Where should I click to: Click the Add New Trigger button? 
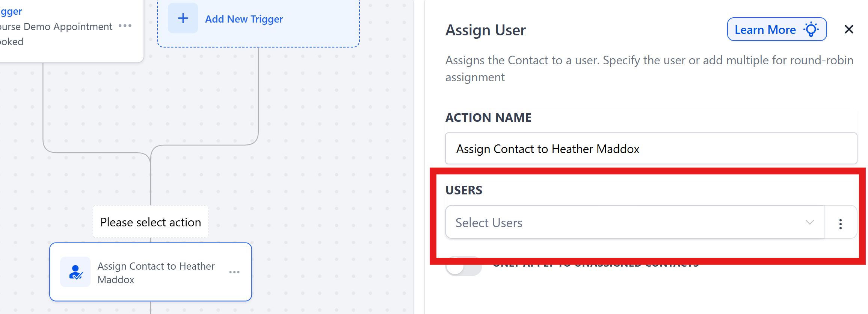tap(244, 19)
